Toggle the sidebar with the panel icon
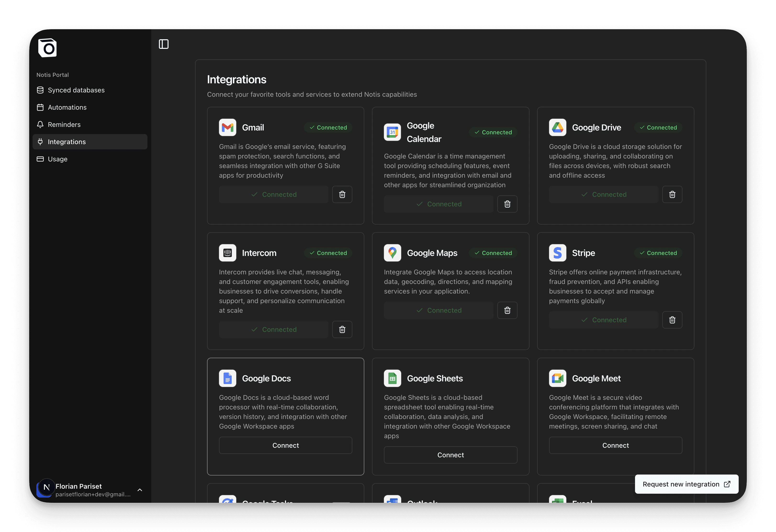The width and height of the screenshot is (776, 532). [163, 44]
